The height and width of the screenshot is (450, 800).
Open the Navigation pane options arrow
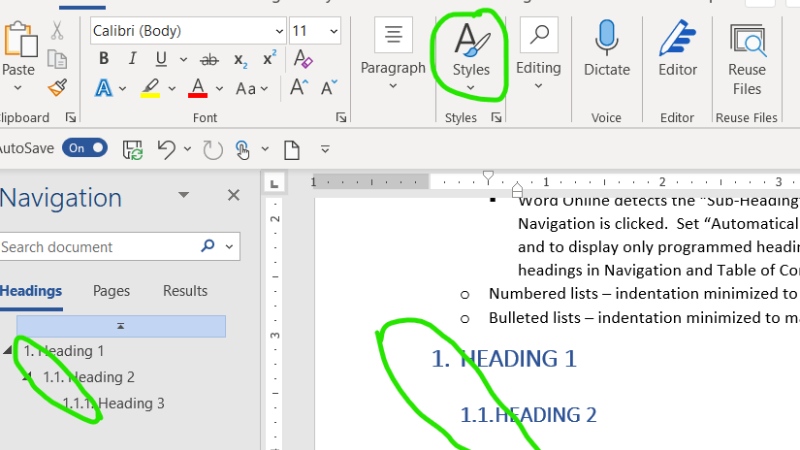[184, 195]
